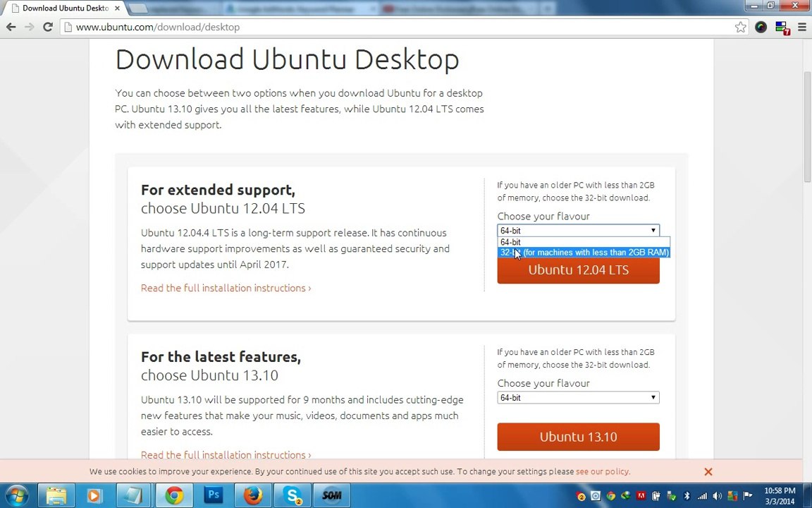Image resolution: width=812 pixels, height=508 pixels.
Task: Read full installation instructions for 12.04 LTS
Action: (226, 288)
